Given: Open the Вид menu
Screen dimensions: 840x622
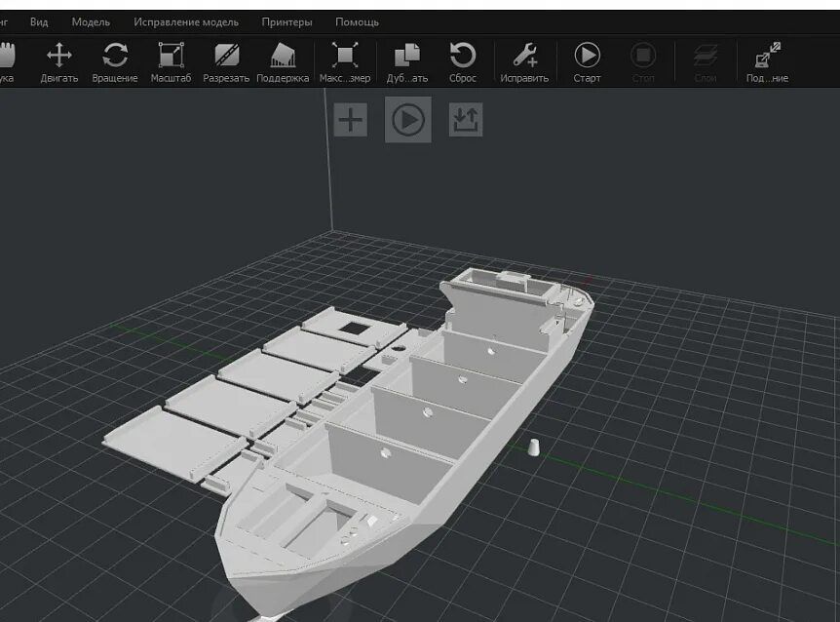Looking at the screenshot, I should coord(39,22).
